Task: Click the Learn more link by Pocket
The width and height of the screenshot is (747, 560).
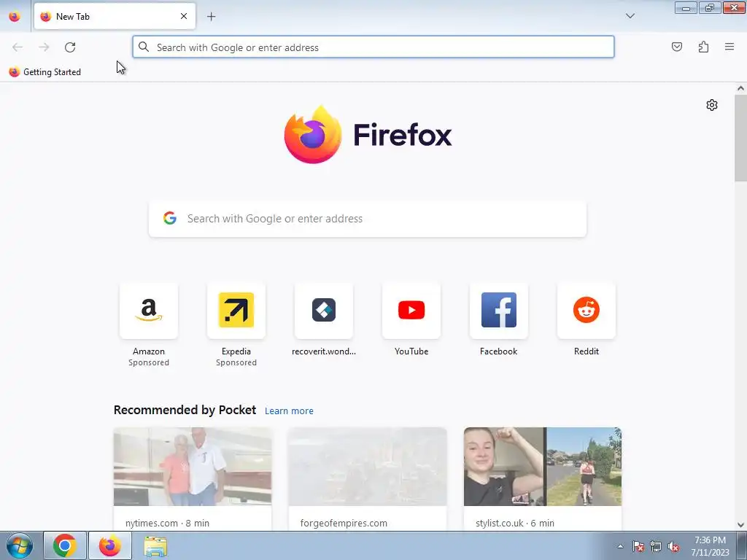Action: (289, 411)
